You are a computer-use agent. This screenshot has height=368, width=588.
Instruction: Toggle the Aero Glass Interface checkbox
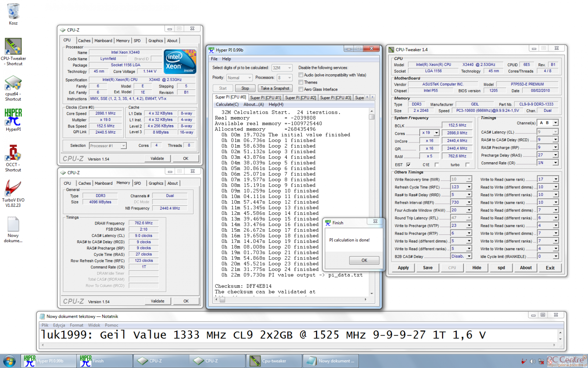301,89
